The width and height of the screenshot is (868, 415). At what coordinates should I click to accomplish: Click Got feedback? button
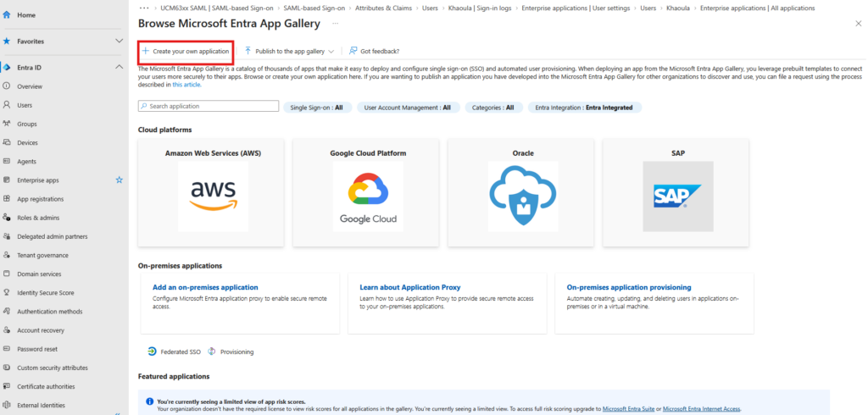point(374,51)
